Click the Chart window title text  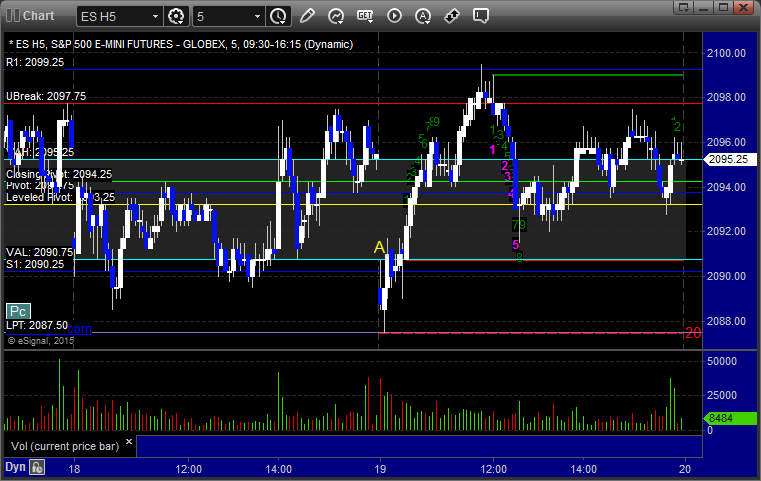click(x=38, y=16)
